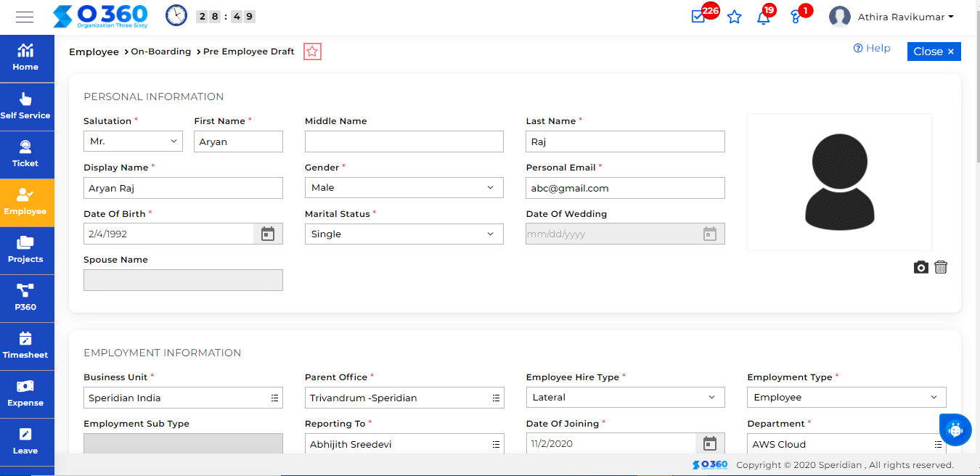980x476 pixels.
Task: Go to Timesheet in sidebar
Action: 25,346
